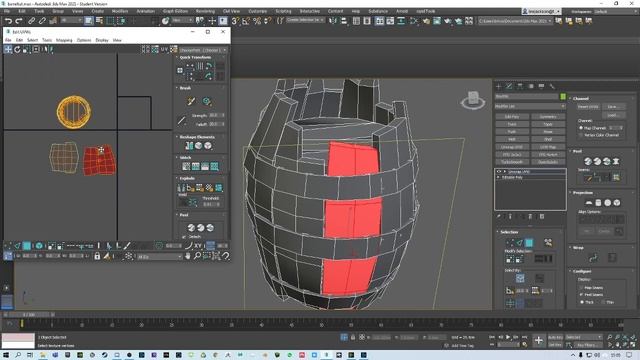Select the Freeform mode tool in UV editor

36,49
